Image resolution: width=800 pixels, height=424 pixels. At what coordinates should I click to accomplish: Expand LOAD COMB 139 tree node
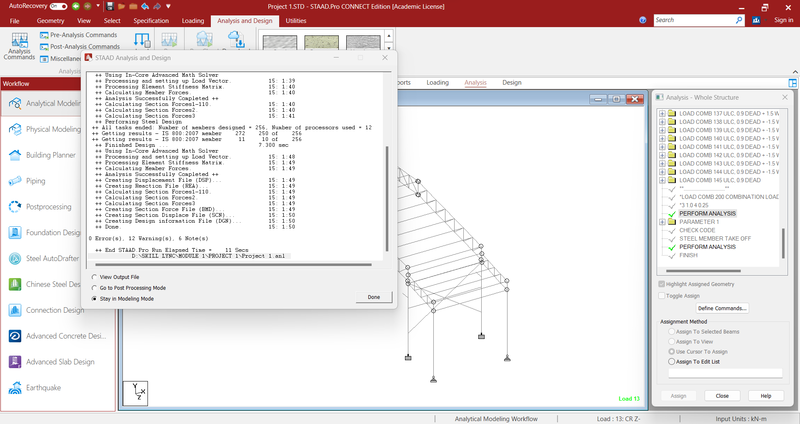662,130
